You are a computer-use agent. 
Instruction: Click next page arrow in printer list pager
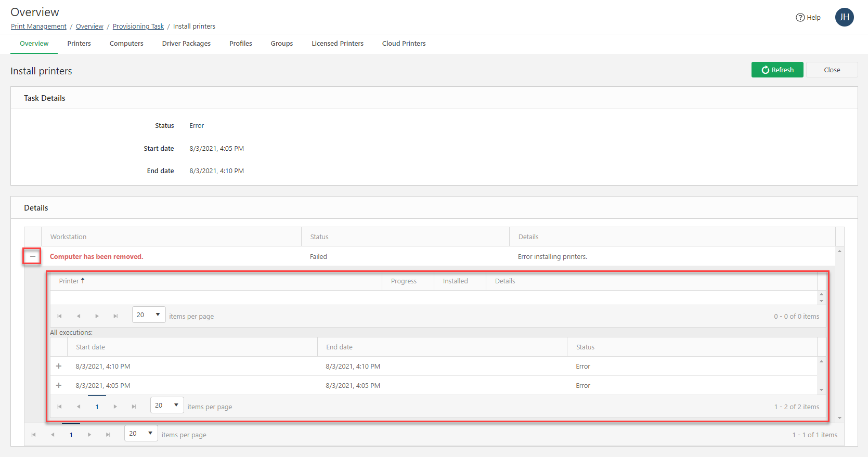pos(97,316)
